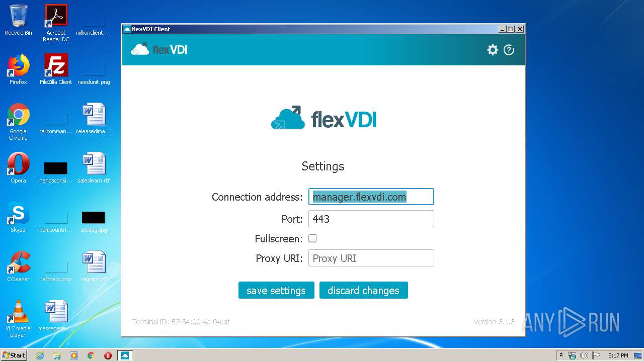Image resolution: width=644 pixels, height=362 pixels.
Task: Select saleslearn.rtf document icon
Action: 94,168
